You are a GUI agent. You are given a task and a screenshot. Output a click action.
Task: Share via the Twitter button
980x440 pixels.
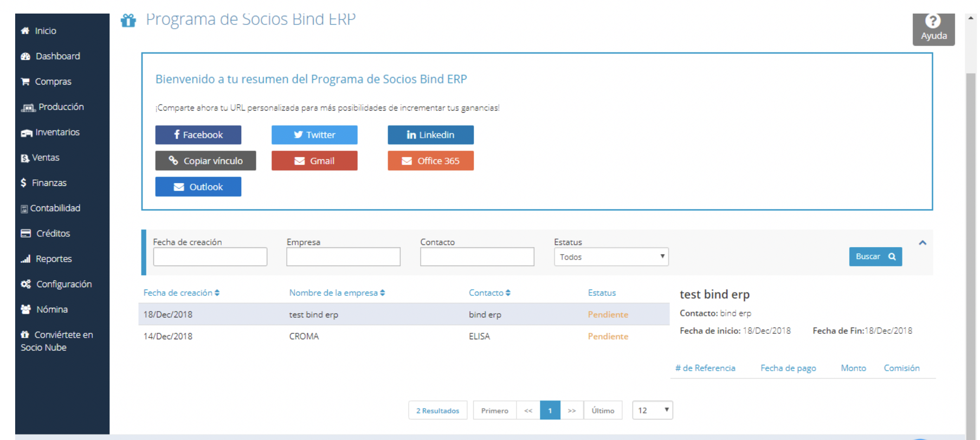click(314, 135)
